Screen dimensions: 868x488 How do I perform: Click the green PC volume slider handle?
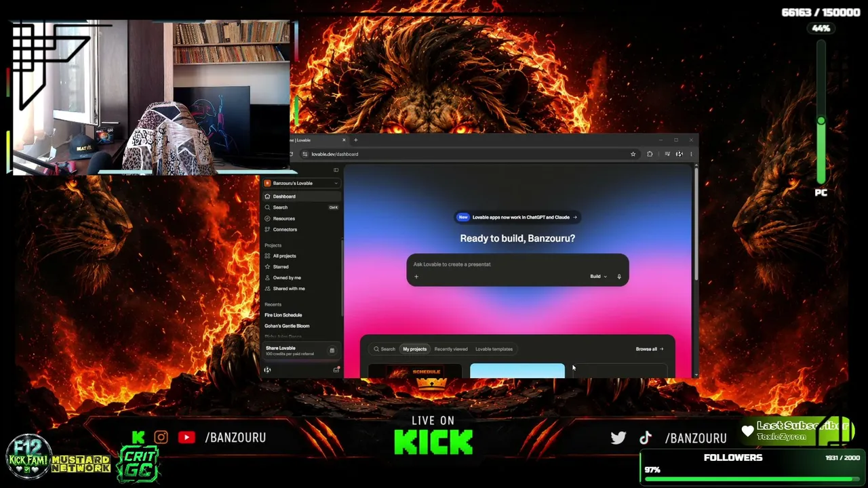821,121
